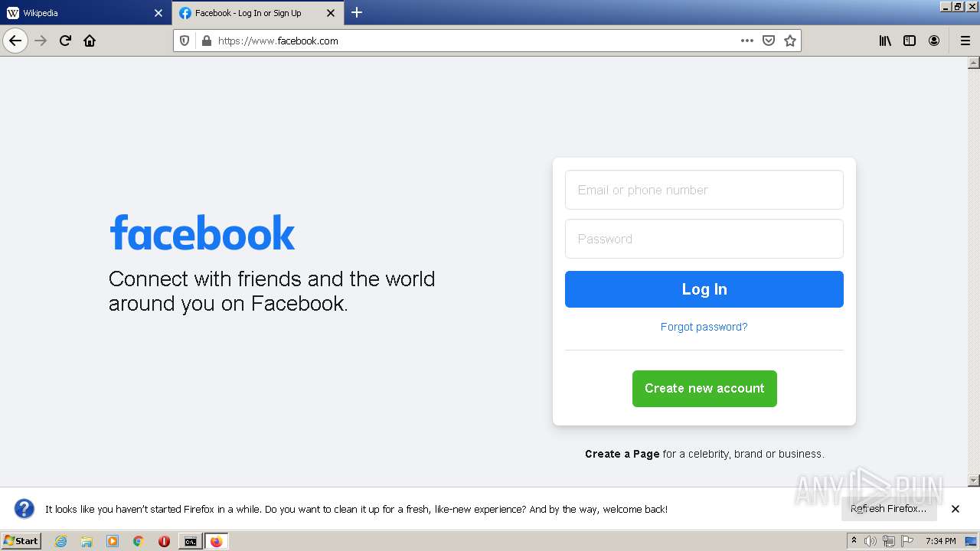Open the Forgot password link
The height and width of the screenshot is (551, 980).
tap(704, 327)
